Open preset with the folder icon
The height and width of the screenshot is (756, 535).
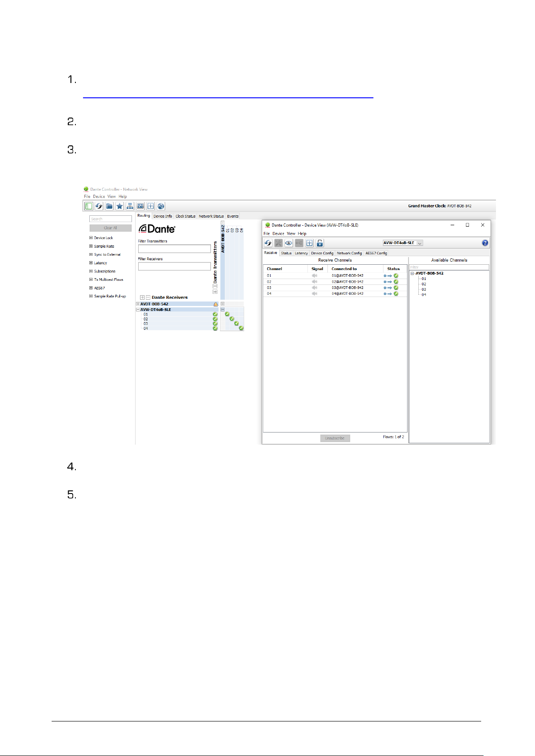click(x=110, y=206)
